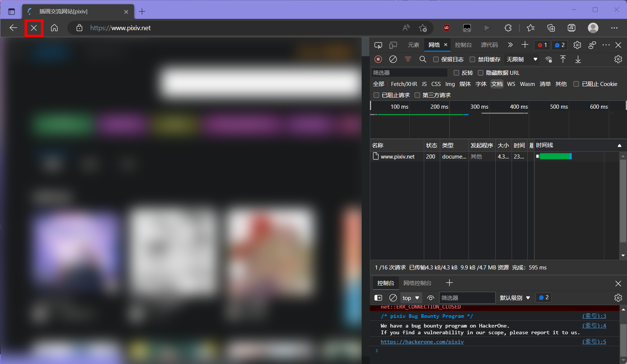This screenshot has width=627, height=364.
Task: Open uBlock Origin extension
Action: pyautogui.click(x=447, y=28)
